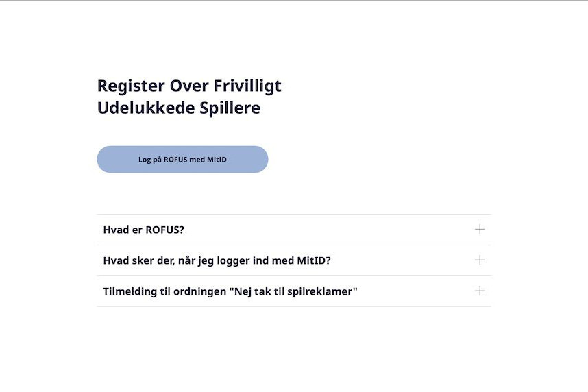The width and height of the screenshot is (588, 392).
Task: Expand "Hvad sker der, når jeg logger ind"
Action: 293,260
